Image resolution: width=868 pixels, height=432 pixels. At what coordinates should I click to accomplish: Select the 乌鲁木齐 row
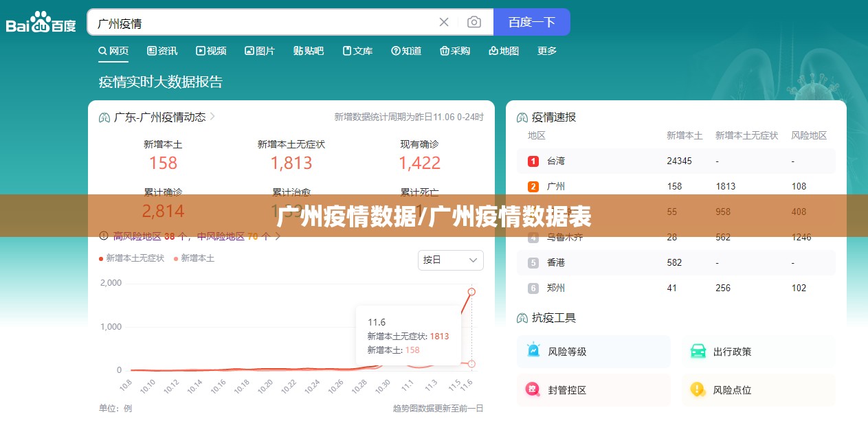[x=676, y=237]
